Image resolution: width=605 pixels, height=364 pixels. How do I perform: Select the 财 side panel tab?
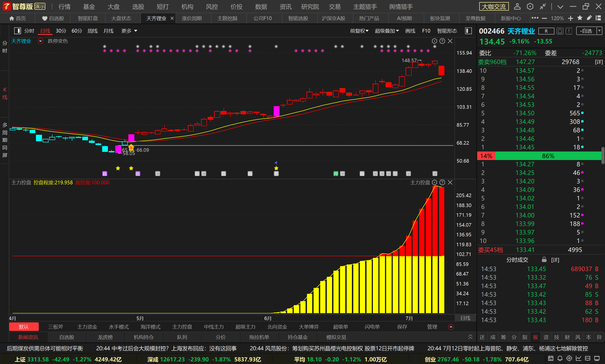567,337
